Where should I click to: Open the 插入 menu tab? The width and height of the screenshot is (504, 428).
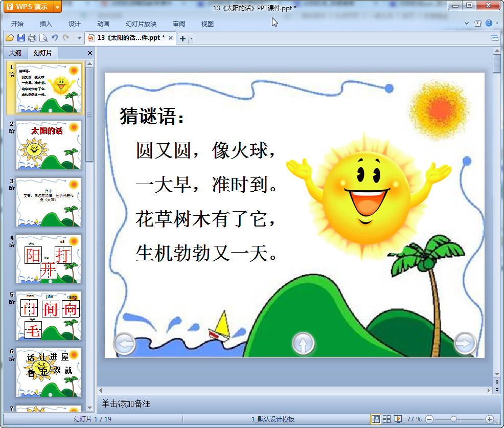coord(46,24)
